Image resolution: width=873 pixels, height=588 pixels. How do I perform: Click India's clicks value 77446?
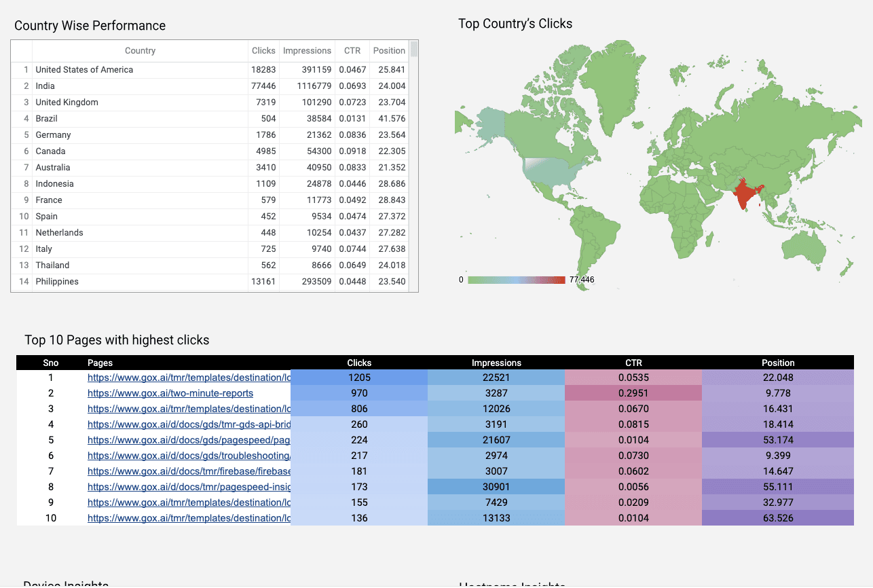(x=263, y=86)
